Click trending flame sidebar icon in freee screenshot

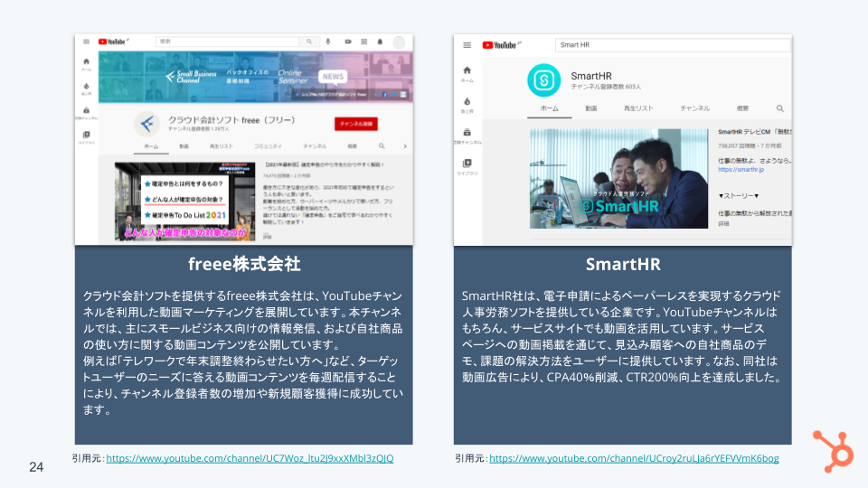pos(87,89)
